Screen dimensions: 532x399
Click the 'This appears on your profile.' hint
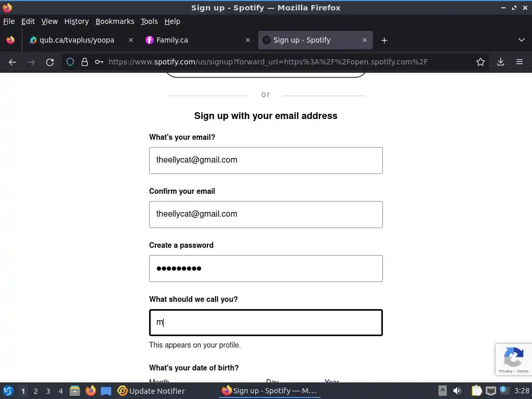195,345
